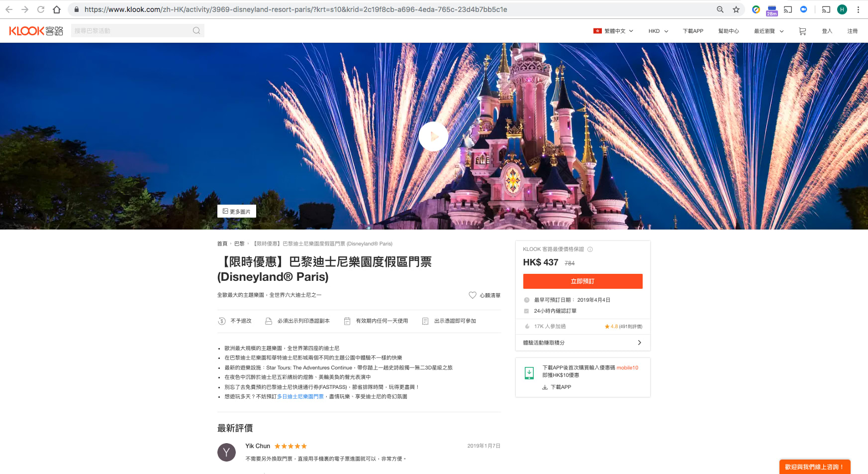The image size is (868, 474).
Task: Open the Chrome three-dot menu
Action: [x=858, y=9]
